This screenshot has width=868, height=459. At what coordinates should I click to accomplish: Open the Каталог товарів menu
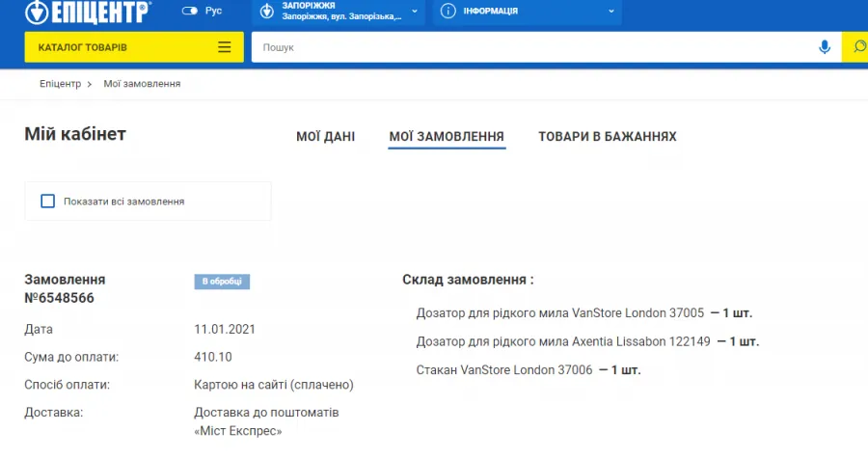tap(134, 47)
